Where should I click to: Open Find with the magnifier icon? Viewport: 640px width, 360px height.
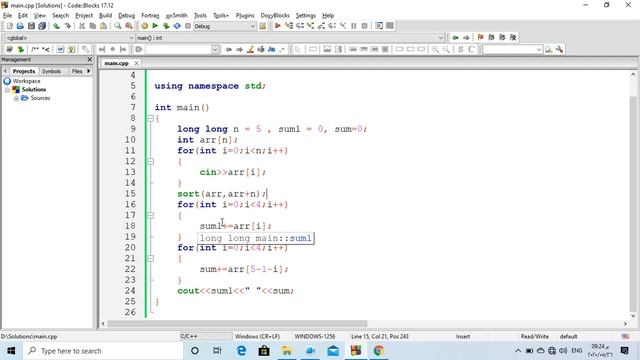click(x=118, y=26)
